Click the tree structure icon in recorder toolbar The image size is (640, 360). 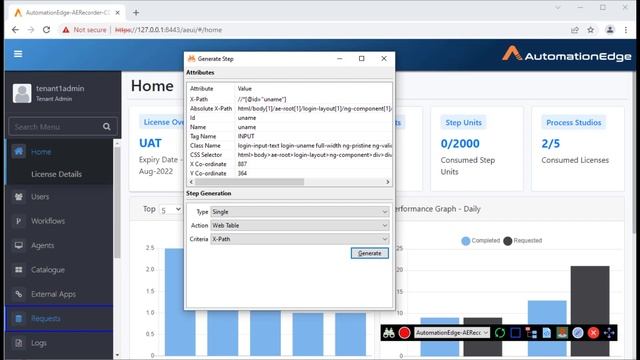click(x=531, y=333)
